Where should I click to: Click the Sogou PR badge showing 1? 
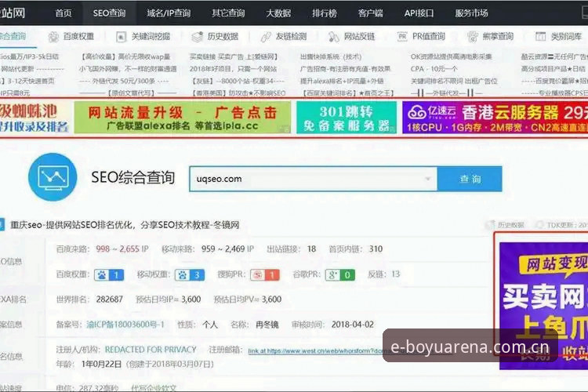[x=265, y=275]
